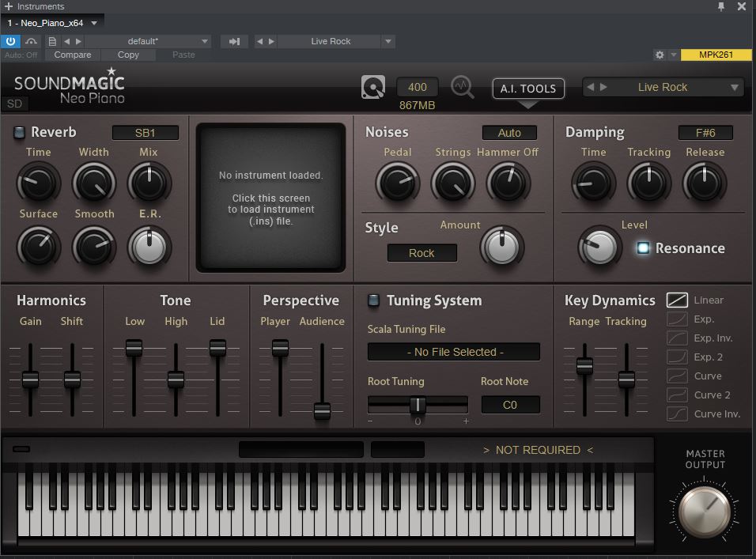Open the Damping F#6 note selector

705,133
